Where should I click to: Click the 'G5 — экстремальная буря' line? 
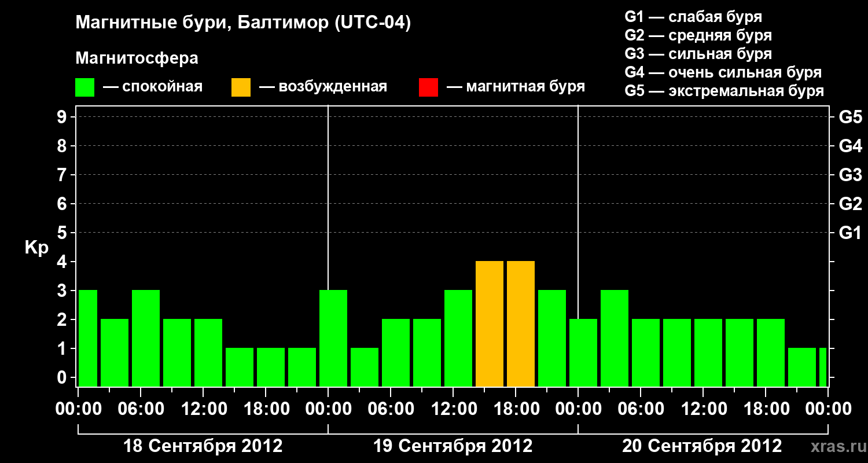point(724,91)
